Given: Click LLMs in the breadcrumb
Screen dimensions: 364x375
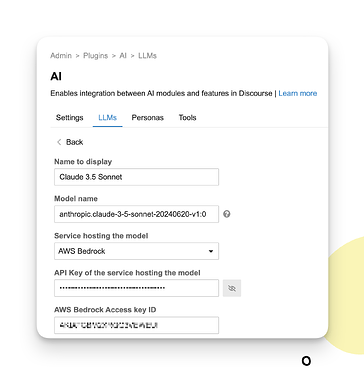Looking at the screenshot, I should [x=147, y=56].
